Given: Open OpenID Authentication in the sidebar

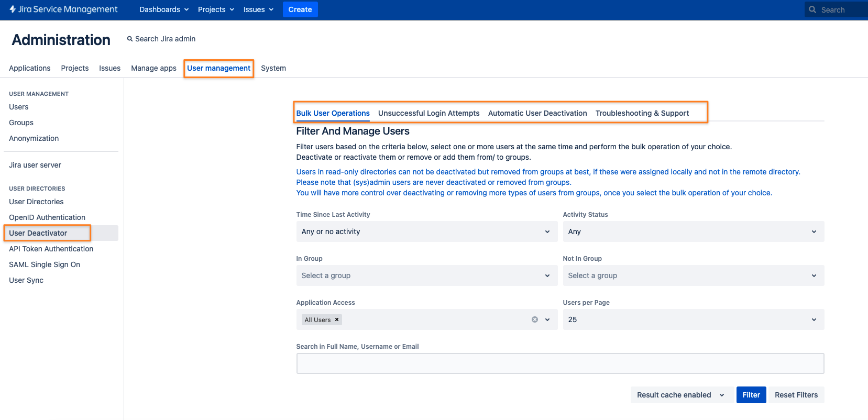Looking at the screenshot, I should point(47,217).
